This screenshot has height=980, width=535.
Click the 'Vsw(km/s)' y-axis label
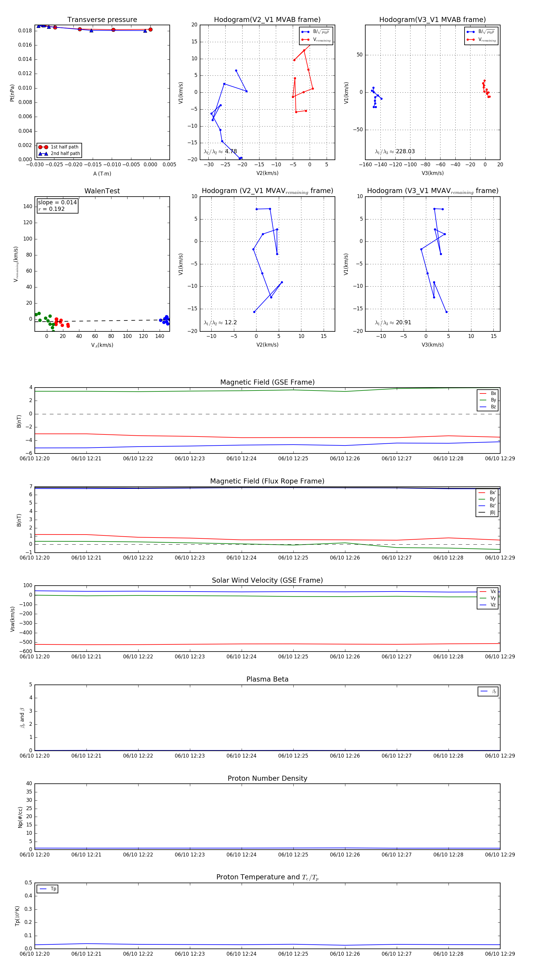pos(12,619)
